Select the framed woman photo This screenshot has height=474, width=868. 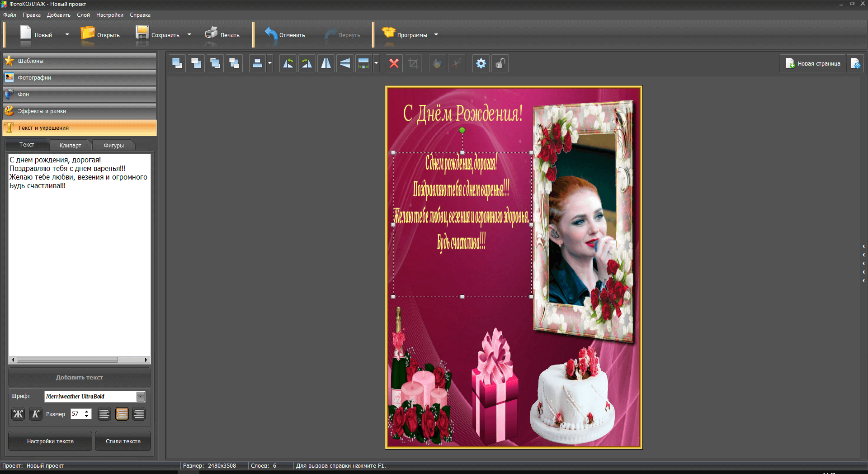(583, 222)
